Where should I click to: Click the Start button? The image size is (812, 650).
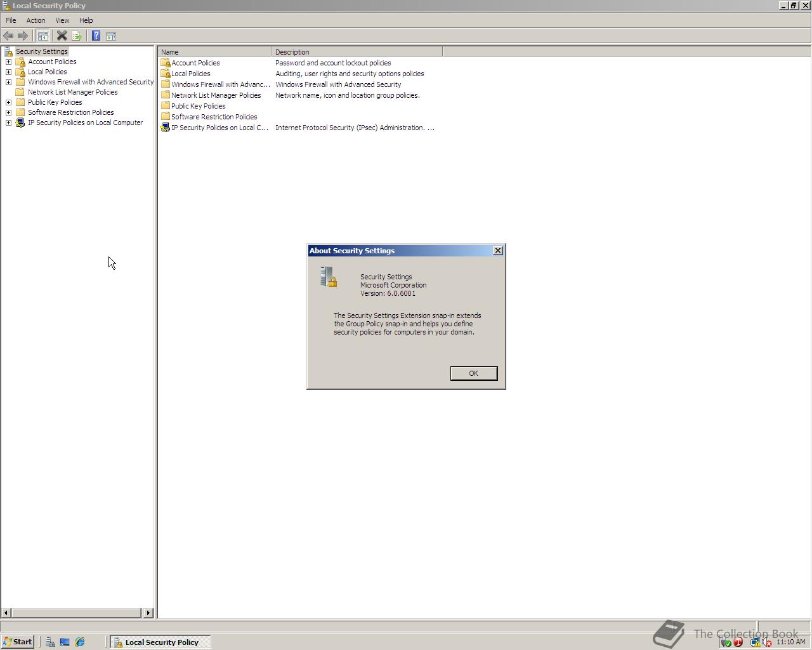click(x=17, y=642)
